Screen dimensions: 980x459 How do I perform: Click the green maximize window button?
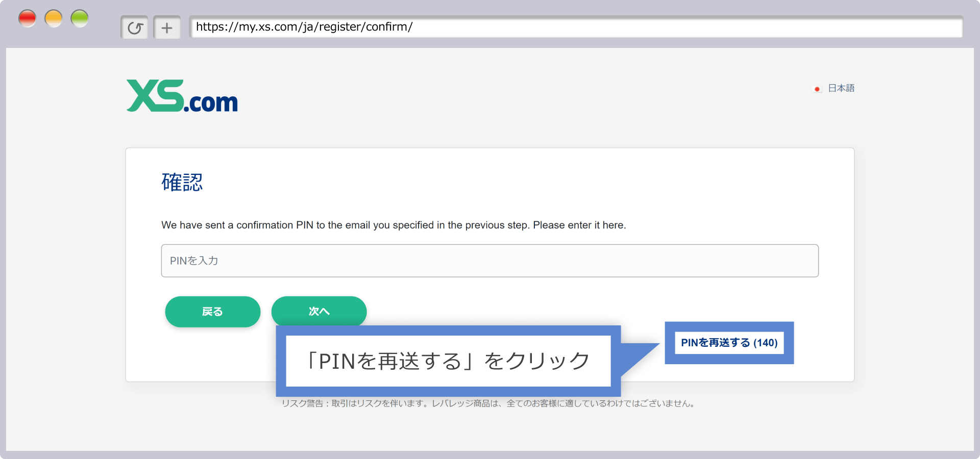click(80, 19)
